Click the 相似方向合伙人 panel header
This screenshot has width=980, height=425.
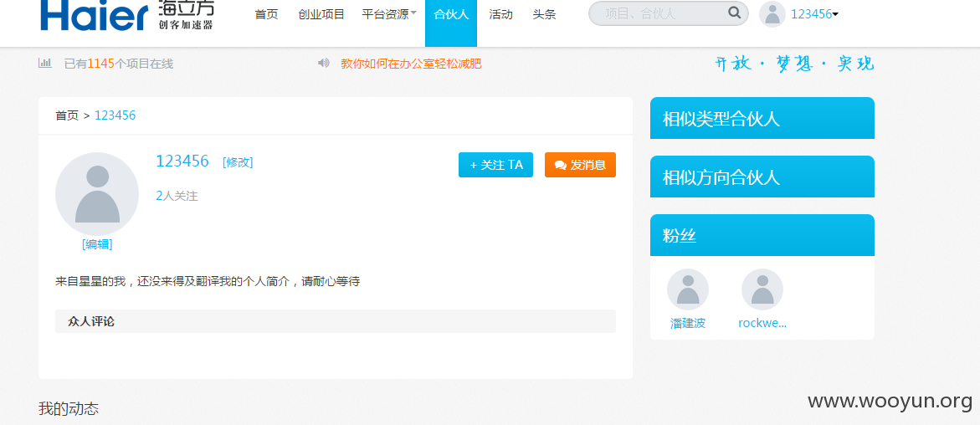[x=762, y=177]
